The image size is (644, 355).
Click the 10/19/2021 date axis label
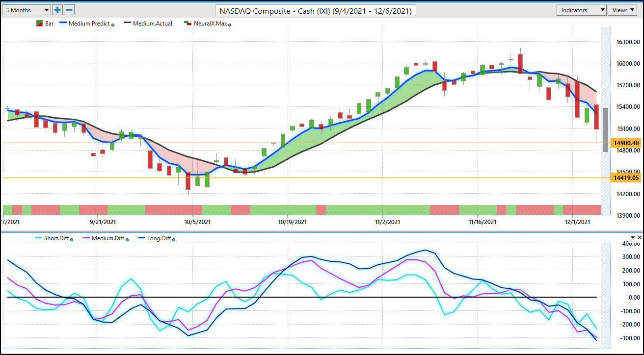pos(292,222)
